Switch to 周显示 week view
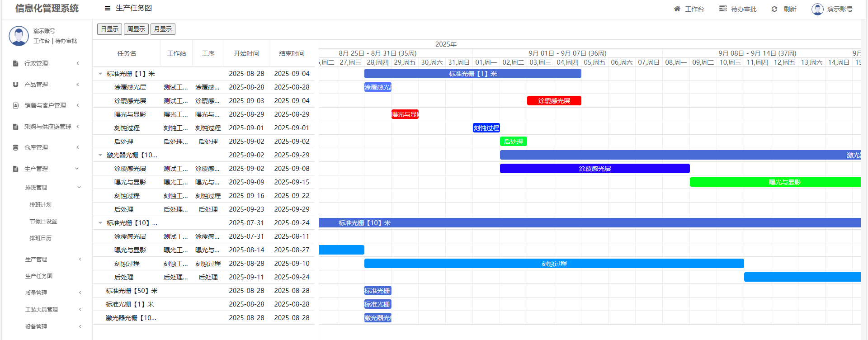The height and width of the screenshot is (340, 868). click(136, 29)
